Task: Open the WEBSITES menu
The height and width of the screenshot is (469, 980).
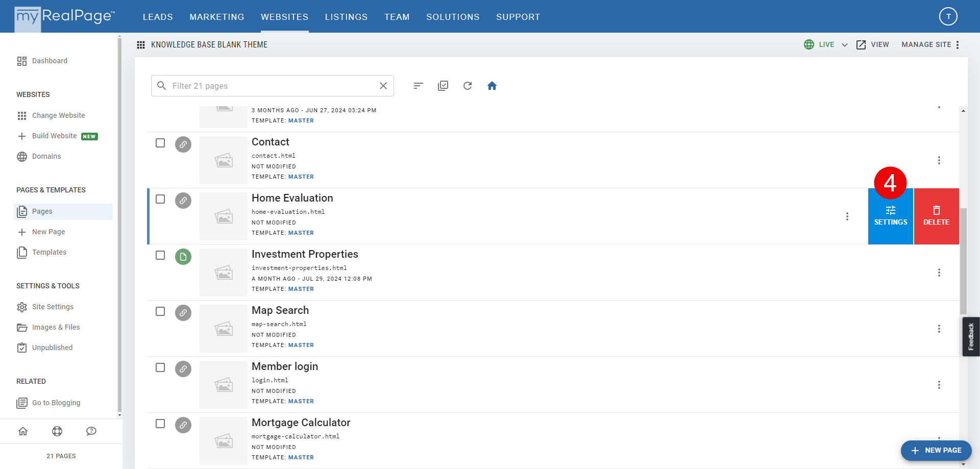Action: click(x=285, y=17)
